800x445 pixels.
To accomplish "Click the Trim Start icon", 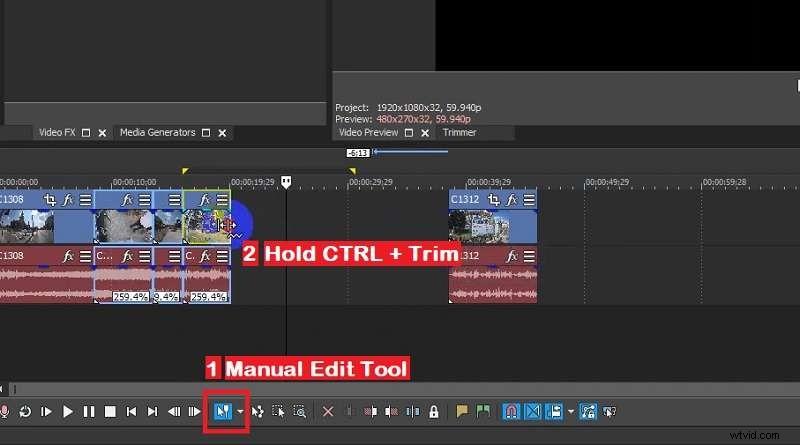I will coord(370,411).
